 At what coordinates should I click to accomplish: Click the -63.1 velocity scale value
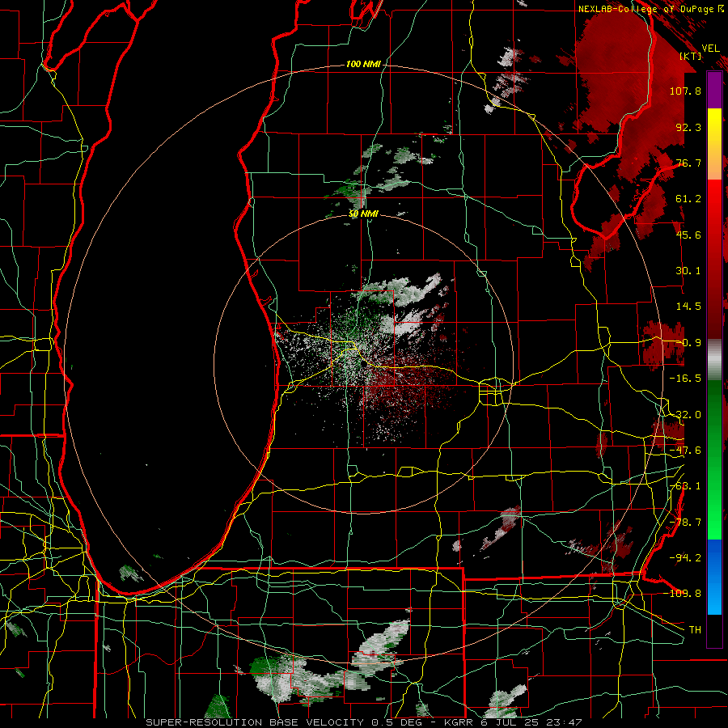pyautogui.click(x=685, y=486)
